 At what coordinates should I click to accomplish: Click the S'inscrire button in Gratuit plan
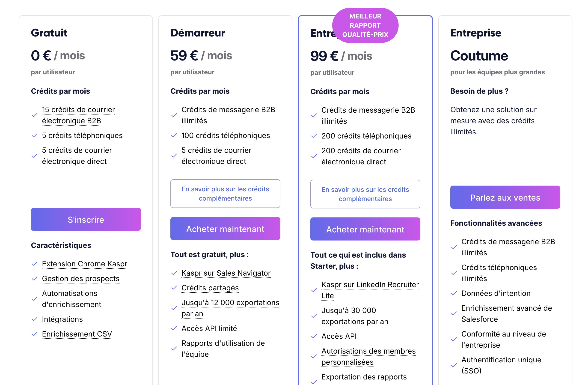(86, 219)
